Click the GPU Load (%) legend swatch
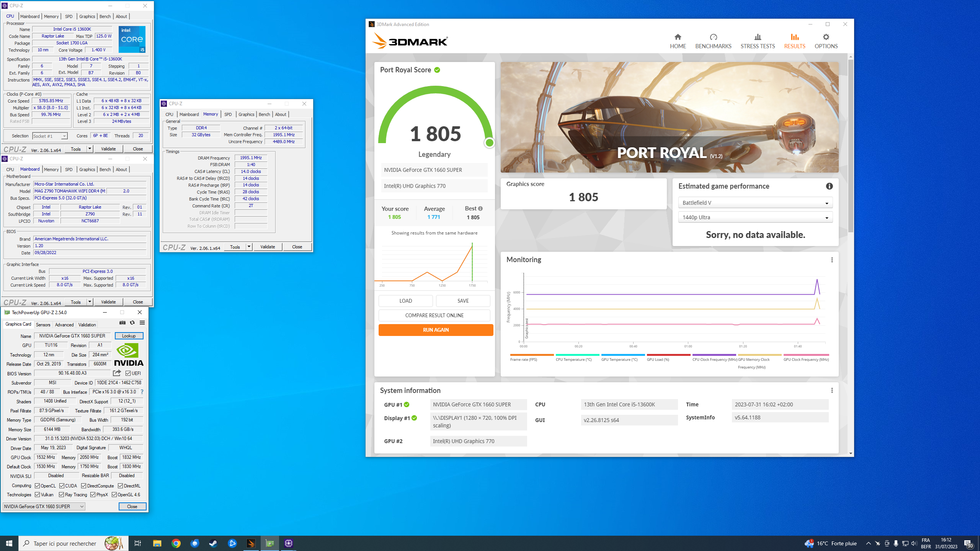The width and height of the screenshot is (980, 551). (669, 355)
